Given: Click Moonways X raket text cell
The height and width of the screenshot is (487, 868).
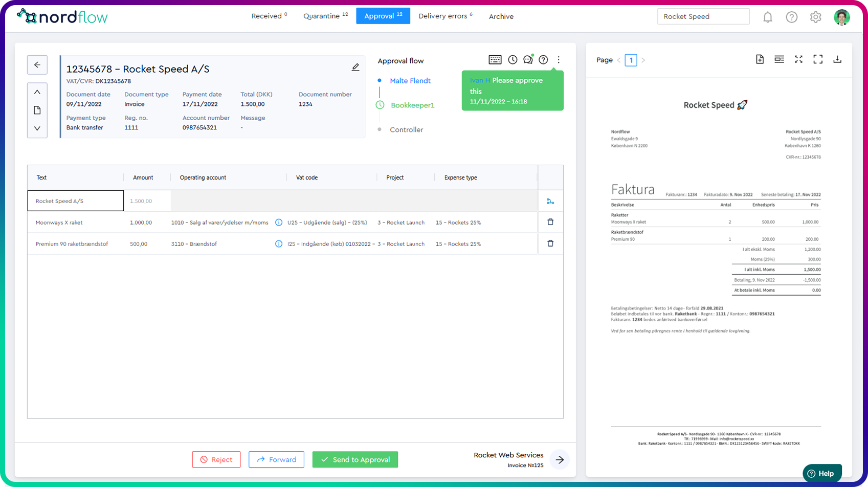Looking at the screenshot, I should [x=76, y=223].
